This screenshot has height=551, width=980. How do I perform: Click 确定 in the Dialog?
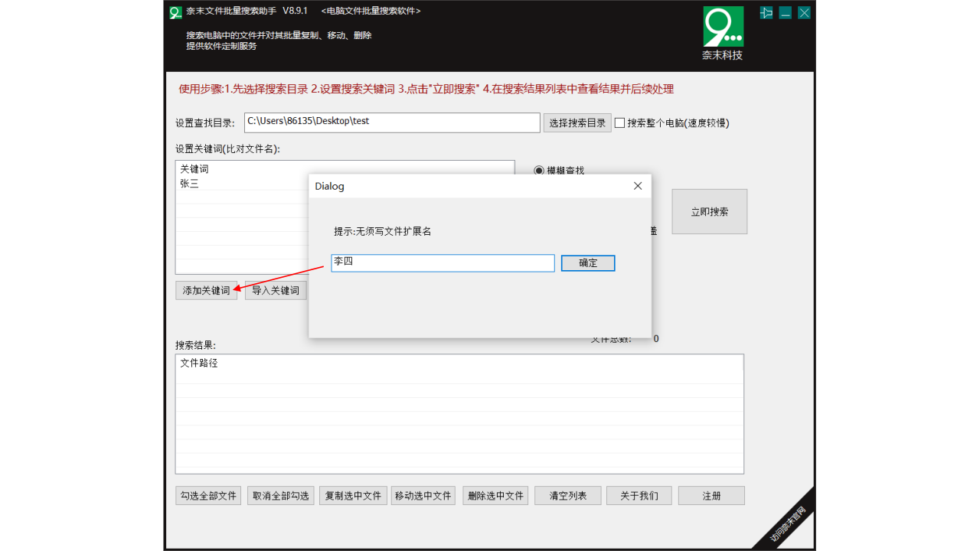coord(587,262)
